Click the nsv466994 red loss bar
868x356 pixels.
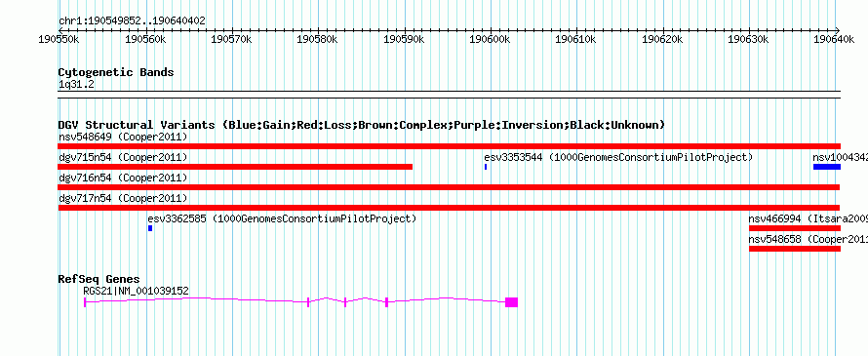click(x=795, y=228)
